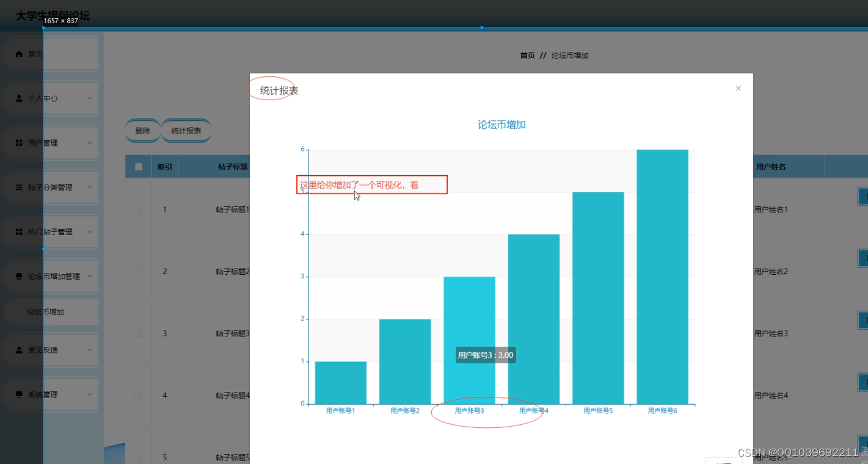Click x-axis label 用户账号1
Screen dimensions: 868x464
(341, 411)
